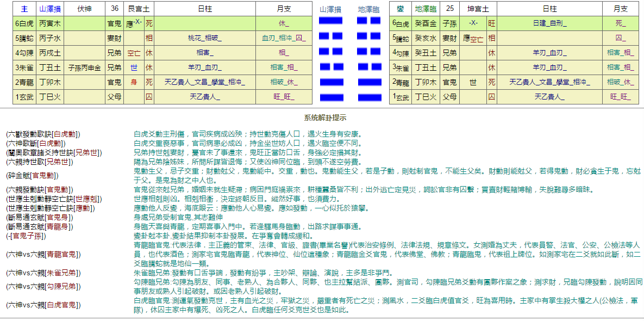The width and height of the screenshot is (644, 321).
Task: Click the 坤宮土 palace header cell
Action: coord(478,8)
